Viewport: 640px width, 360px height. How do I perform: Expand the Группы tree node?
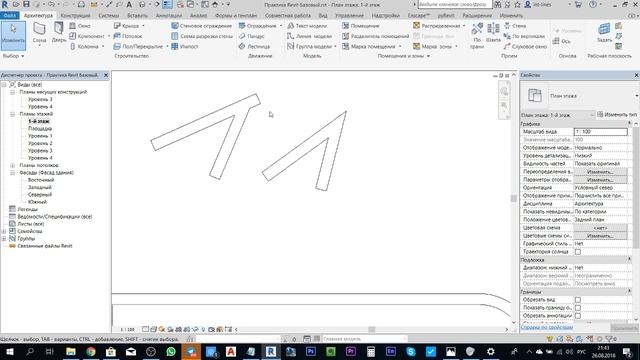click(4, 238)
